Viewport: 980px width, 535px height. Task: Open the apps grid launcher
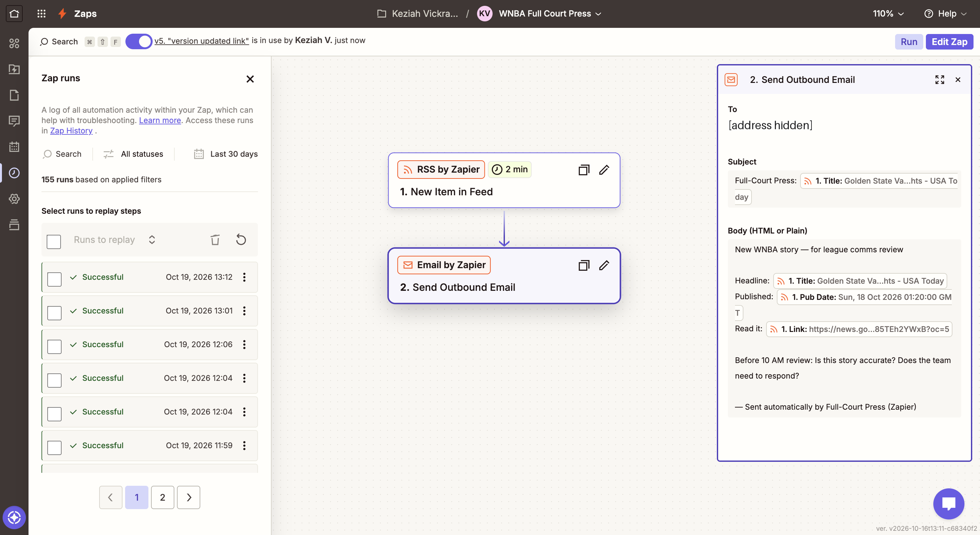(41, 14)
